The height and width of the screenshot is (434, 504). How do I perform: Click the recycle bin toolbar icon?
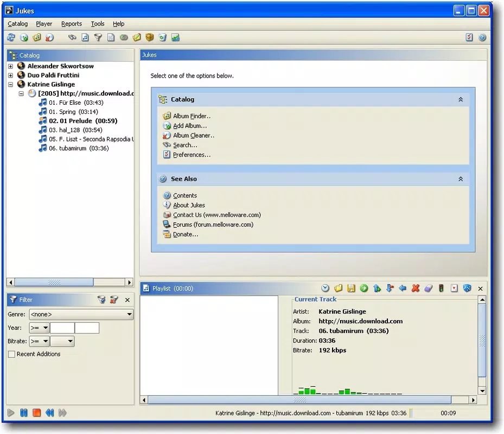(x=162, y=37)
